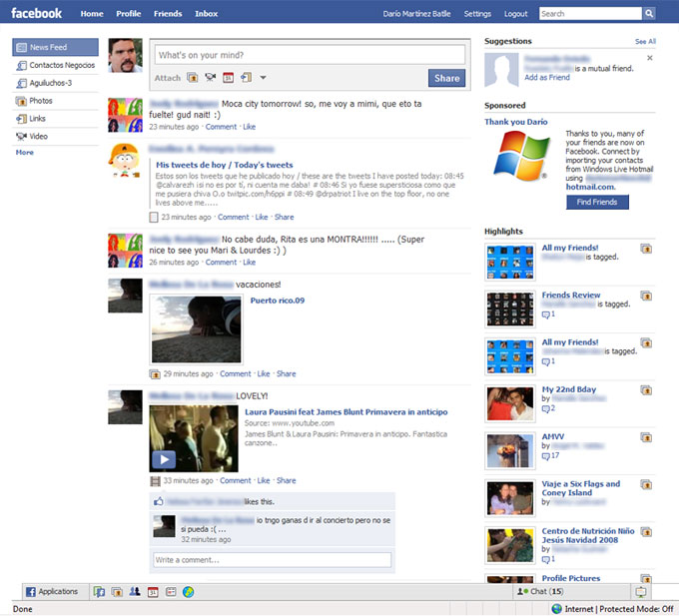Click Add as Friend link
The image size is (679, 616).
point(547,78)
